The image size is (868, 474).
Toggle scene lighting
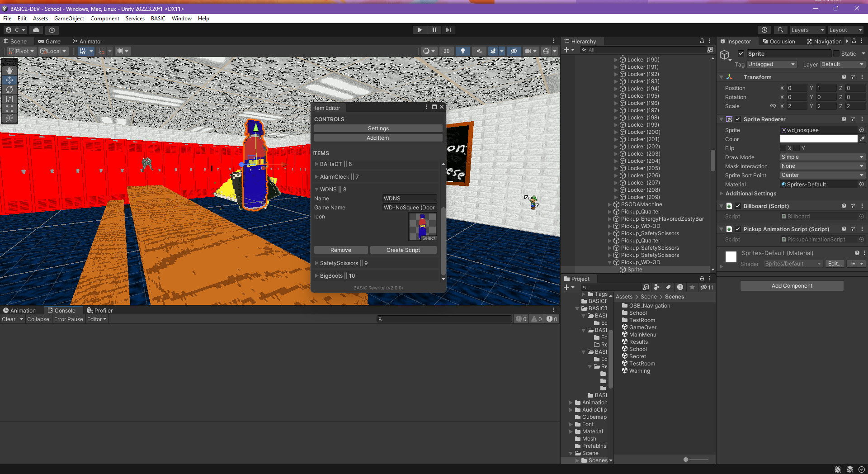(462, 51)
